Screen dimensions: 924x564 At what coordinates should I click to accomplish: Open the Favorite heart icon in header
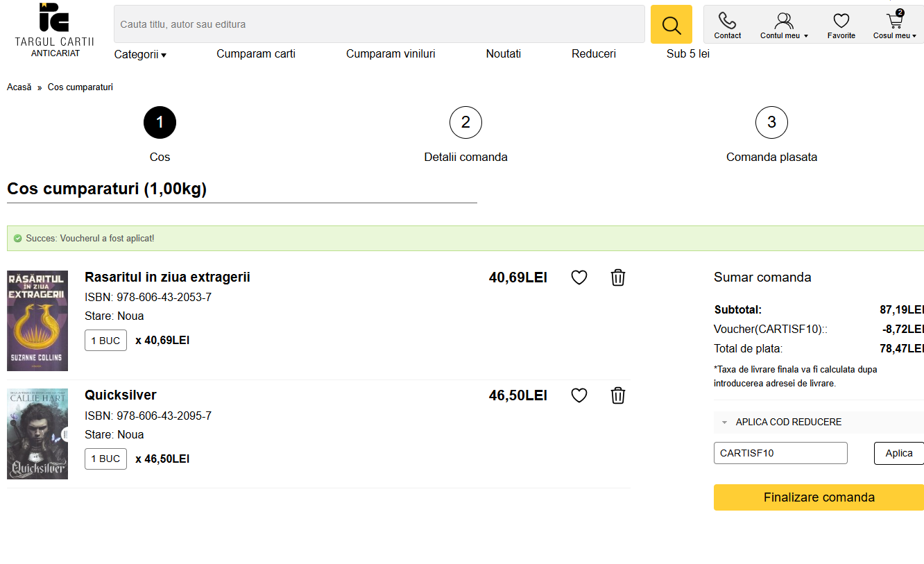[x=841, y=24]
